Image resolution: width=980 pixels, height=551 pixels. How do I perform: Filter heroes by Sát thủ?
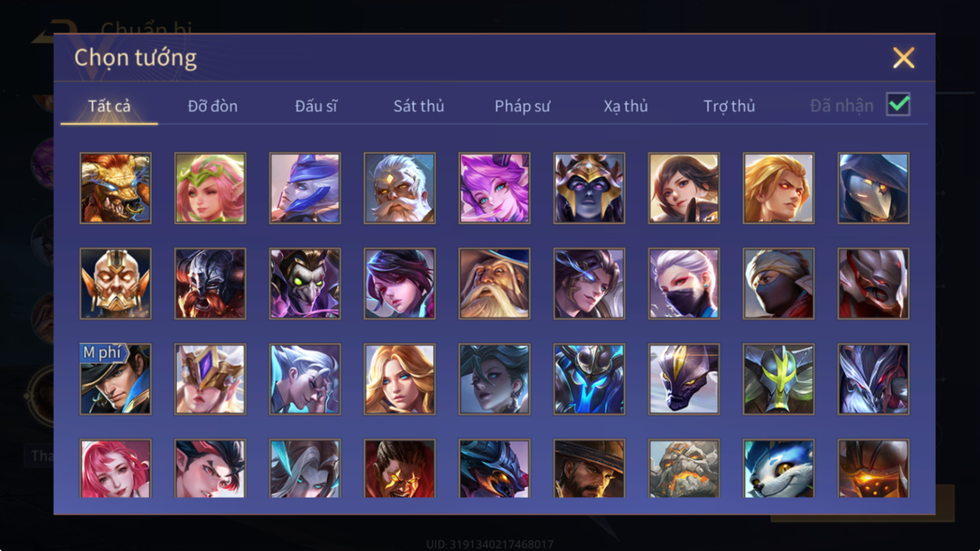coord(418,106)
